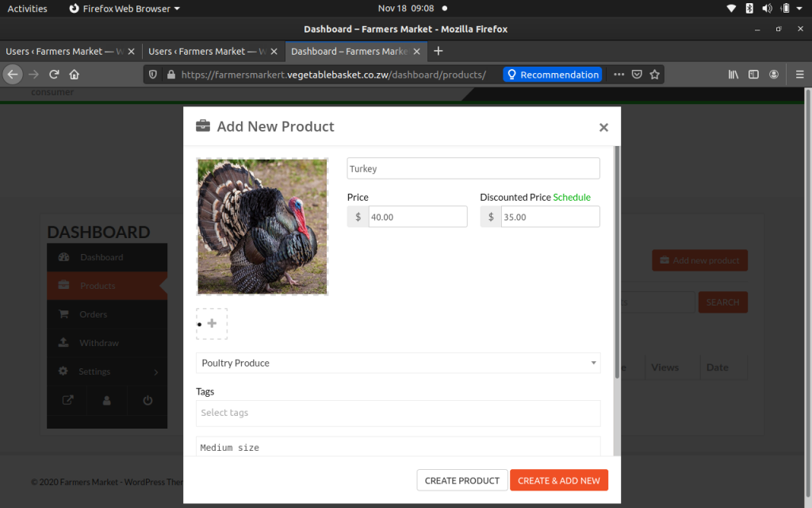Reload the page with the refresh icon

[54, 75]
